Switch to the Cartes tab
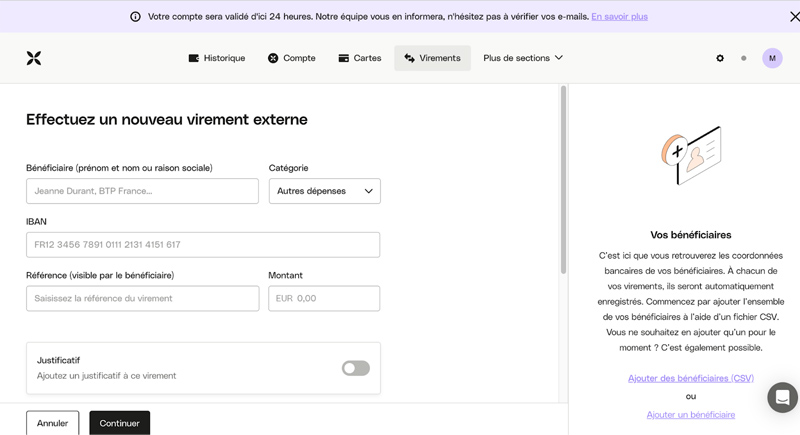Viewport: 800px width, 435px height. point(360,58)
